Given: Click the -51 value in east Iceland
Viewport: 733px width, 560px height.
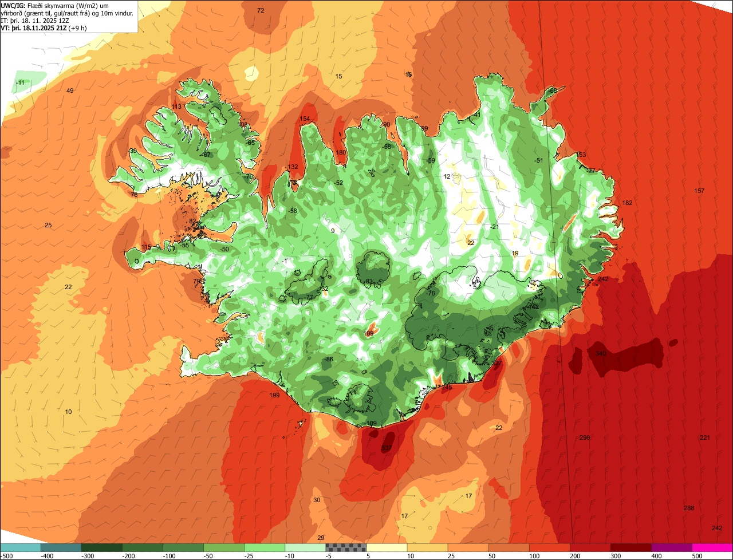Looking at the screenshot, I should [x=538, y=161].
